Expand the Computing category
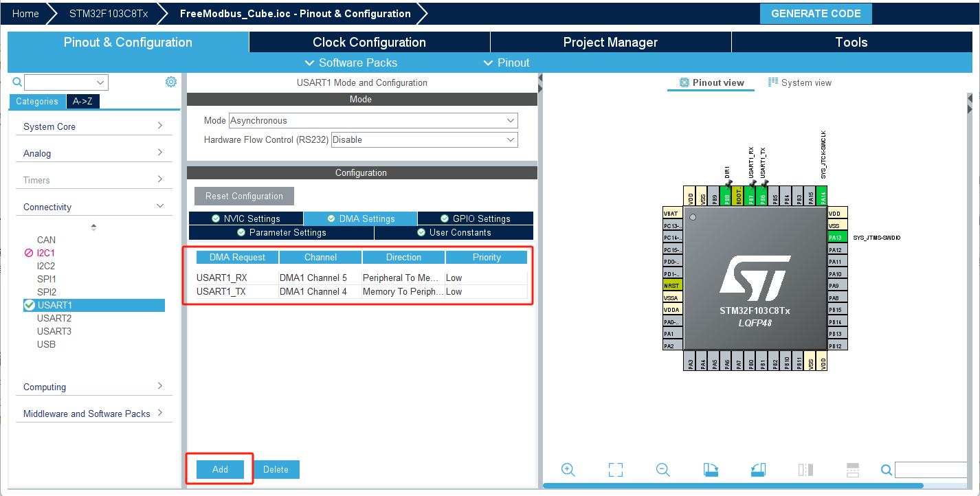Viewport: 980px width, 496px height. click(x=94, y=387)
